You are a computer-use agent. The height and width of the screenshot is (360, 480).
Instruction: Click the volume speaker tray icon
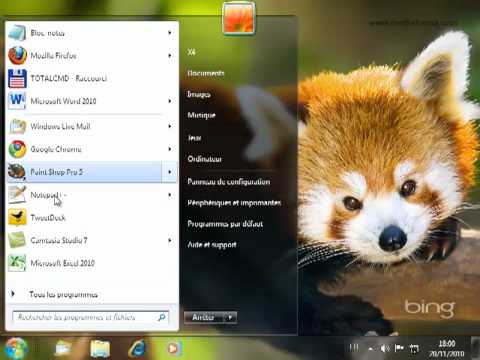[x=385, y=349]
